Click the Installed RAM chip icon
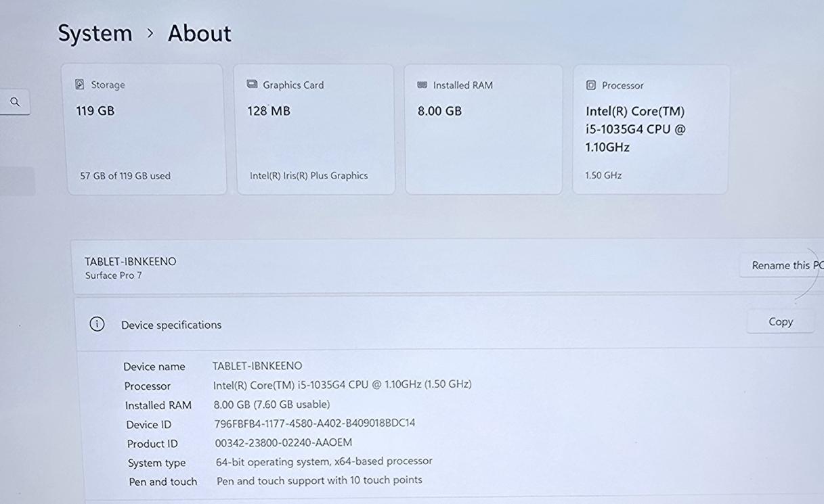The height and width of the screenshot is (504, 824). tap(422, 85)
